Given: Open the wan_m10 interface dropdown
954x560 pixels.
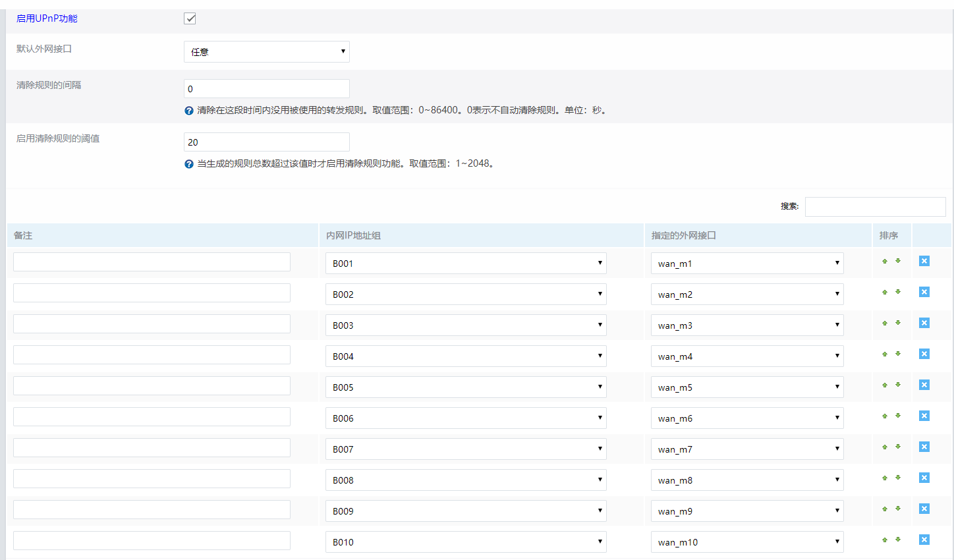Looking at the screenshot, I should tap(746, 542).
